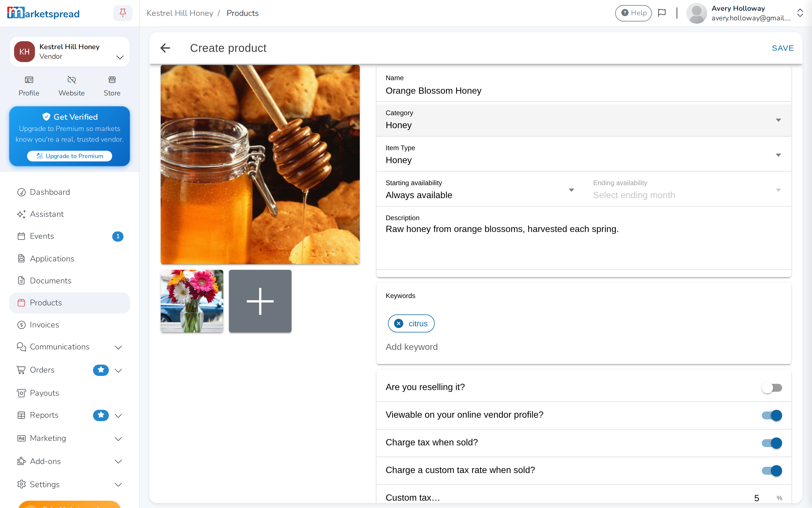Open the Category dropdown

point(584,120)
